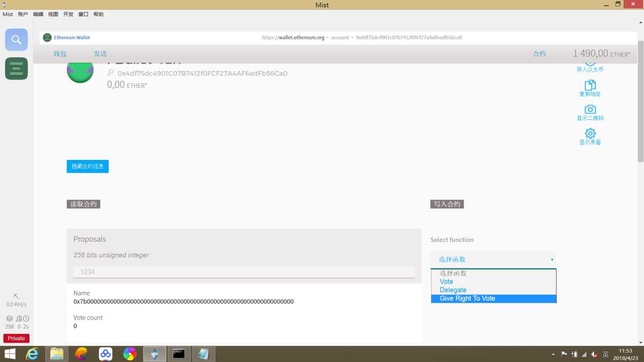The height and width of the screenshot is (362, 644).
Task: Open the 窗口 menu
Action: 83,14
